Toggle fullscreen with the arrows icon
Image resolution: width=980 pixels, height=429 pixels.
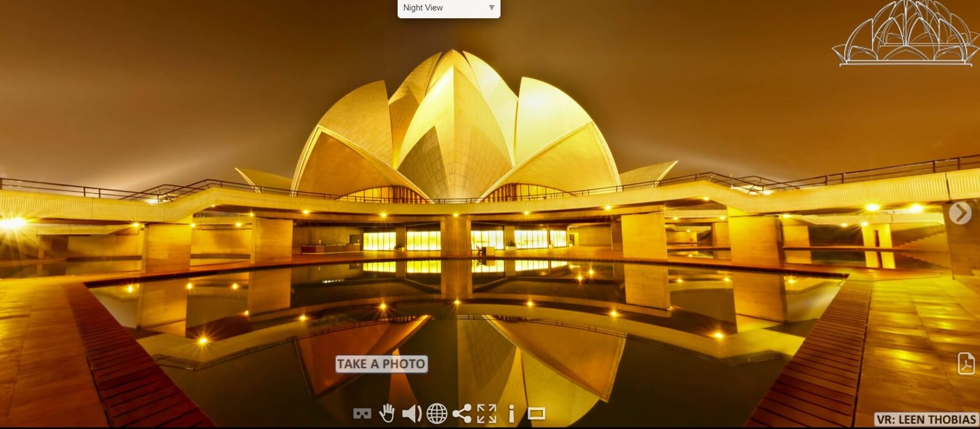coord(486,414)
